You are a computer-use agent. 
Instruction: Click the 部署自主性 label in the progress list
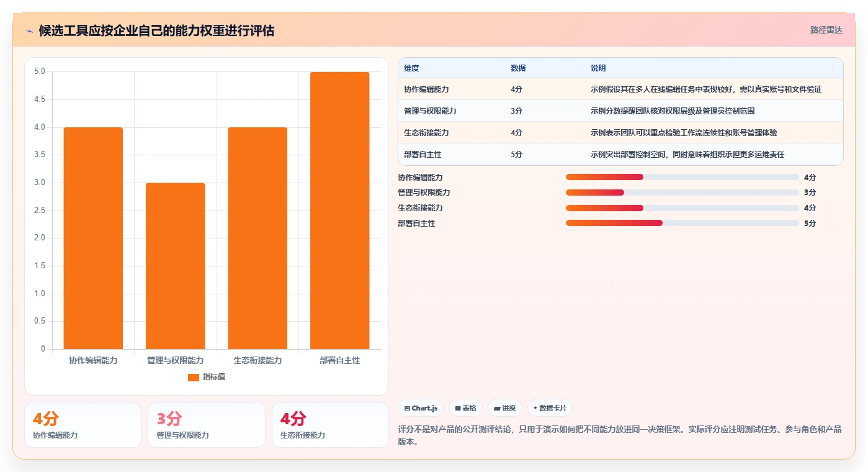tap(417, 224)
